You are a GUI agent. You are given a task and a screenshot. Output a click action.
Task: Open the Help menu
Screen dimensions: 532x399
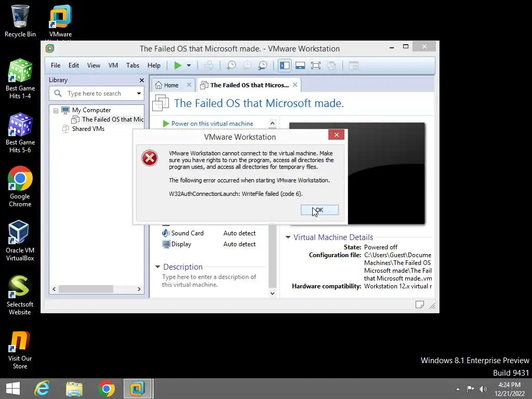(154, 65)
